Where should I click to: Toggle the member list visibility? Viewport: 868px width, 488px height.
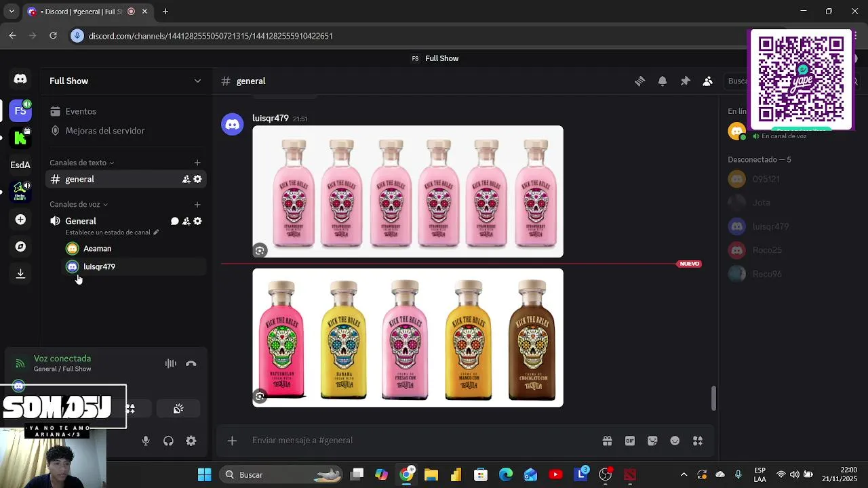tap(708, 81)
